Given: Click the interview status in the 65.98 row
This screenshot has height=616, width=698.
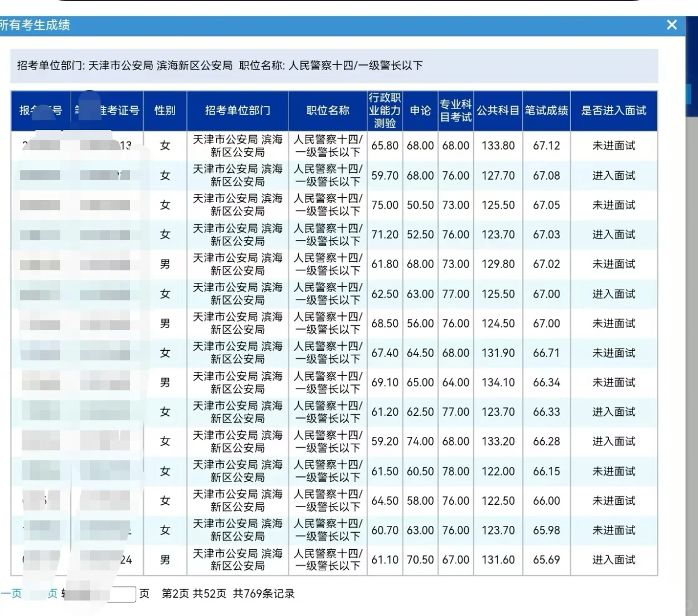Looking at the screenshot, I should click(x=614, y=530).
